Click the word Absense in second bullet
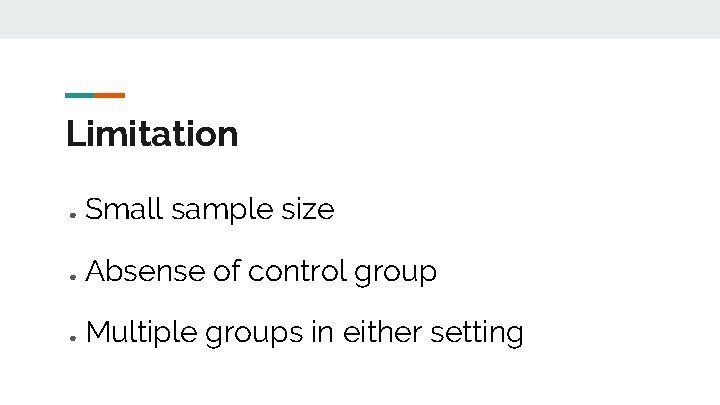This screenshot has height=405, width=720. pos(146,271)
